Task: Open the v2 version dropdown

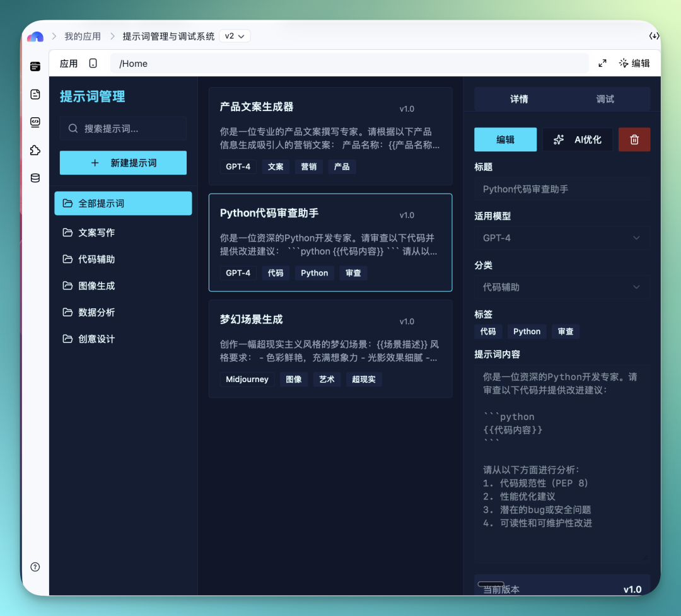Action: pyautogui.click(x=235, y=36)
